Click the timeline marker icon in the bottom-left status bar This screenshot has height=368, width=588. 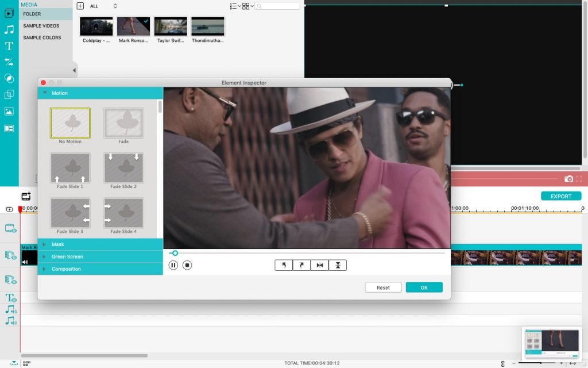point(14,363)
